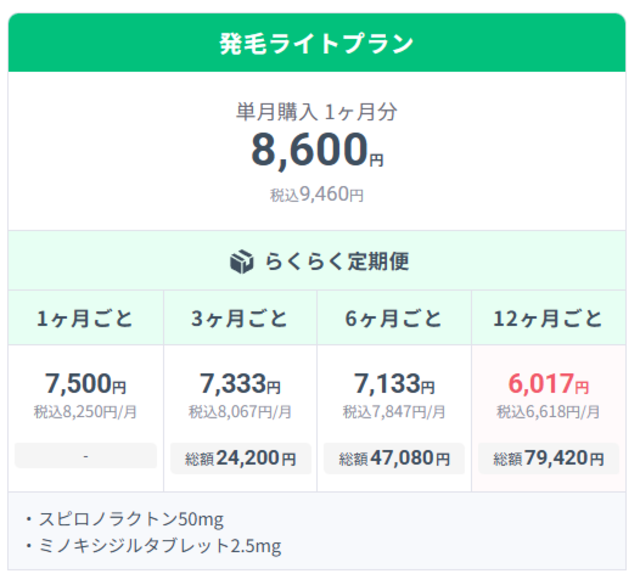Click the 総額47,080円 total badge
The image size is (640, 585).
tap(394, 459)
